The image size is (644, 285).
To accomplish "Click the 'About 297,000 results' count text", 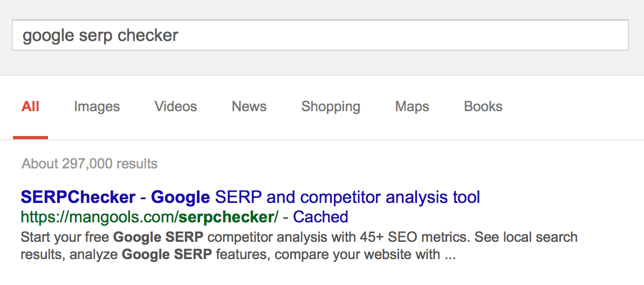I will [90, 164].
